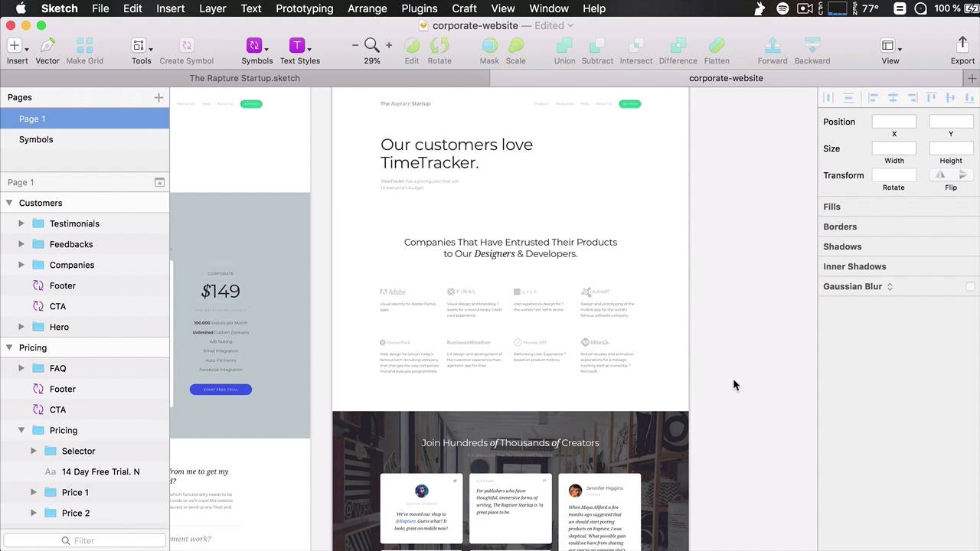This screenshot has width=980, height=551.
Task: Expand the Hero folder
Action: tap(21, 327)
